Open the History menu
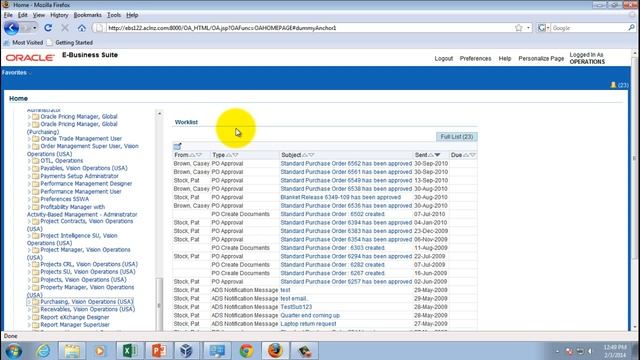The width and height of the screenshot is (640, 360). 59,15
